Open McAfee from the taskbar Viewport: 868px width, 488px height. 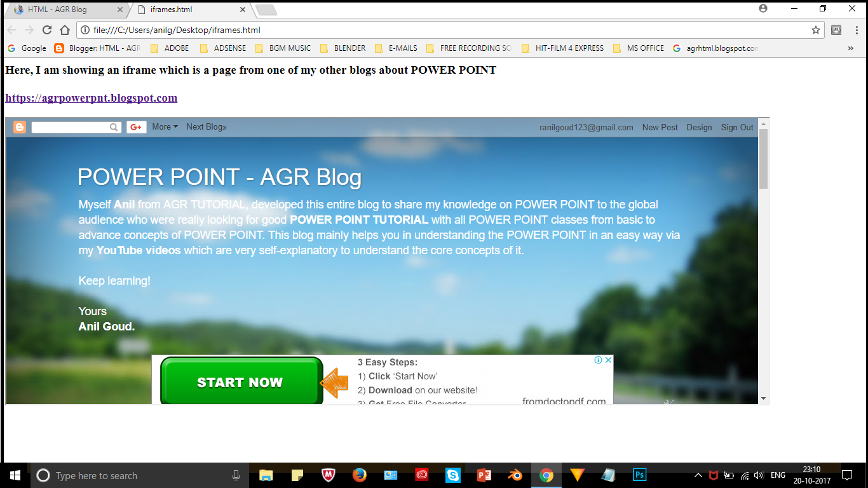[328, 475]
